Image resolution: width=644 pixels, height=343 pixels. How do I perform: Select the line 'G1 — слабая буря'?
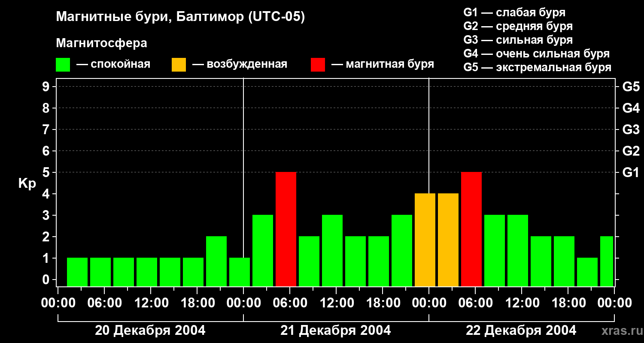pos(514,12)
